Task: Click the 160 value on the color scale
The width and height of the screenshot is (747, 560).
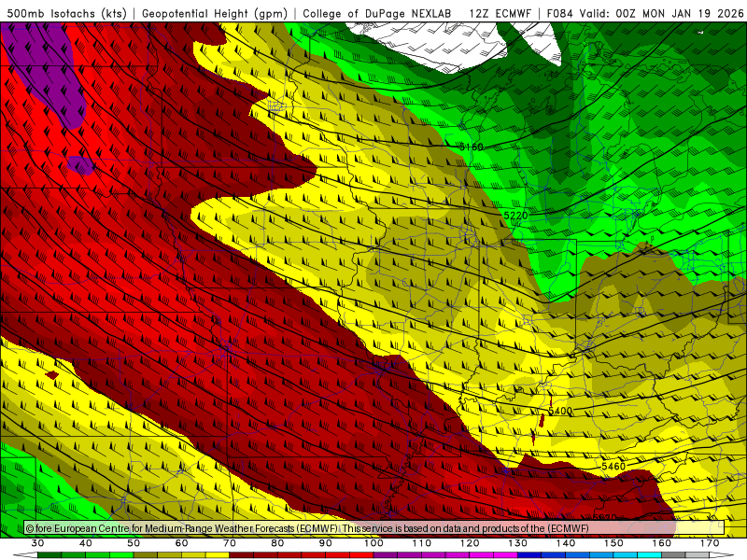Action: pyautogui.click(x=662, y=543)
